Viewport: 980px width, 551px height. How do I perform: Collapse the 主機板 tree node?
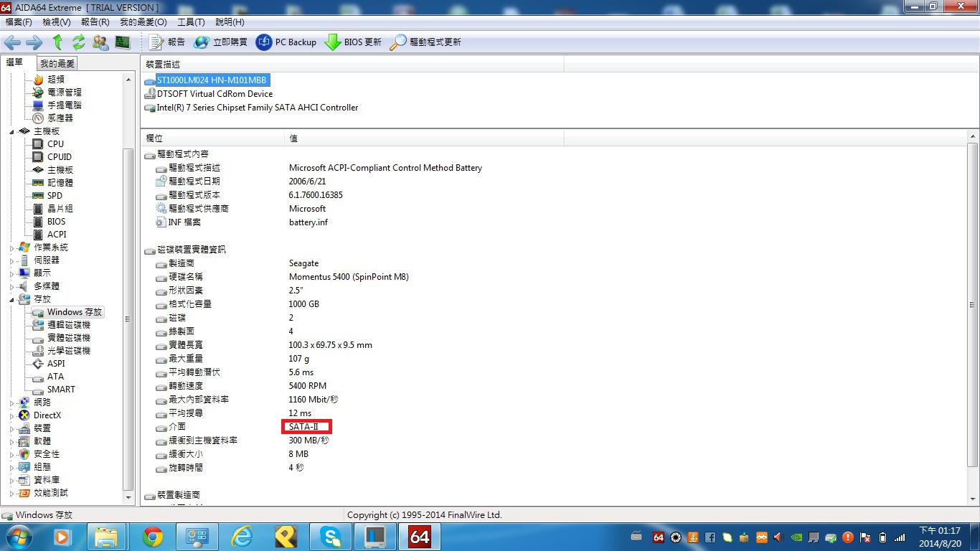pos(11,131)
